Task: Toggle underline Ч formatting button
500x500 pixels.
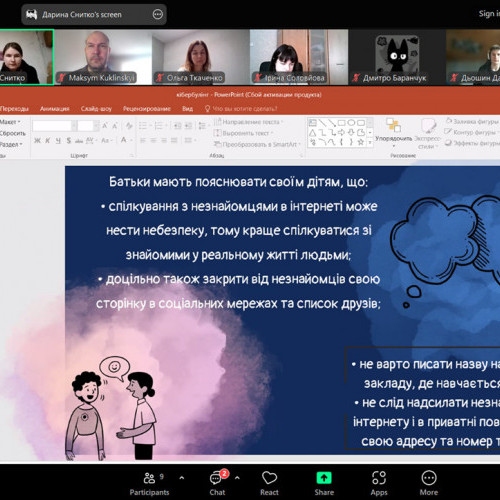Action: [58, 141]
